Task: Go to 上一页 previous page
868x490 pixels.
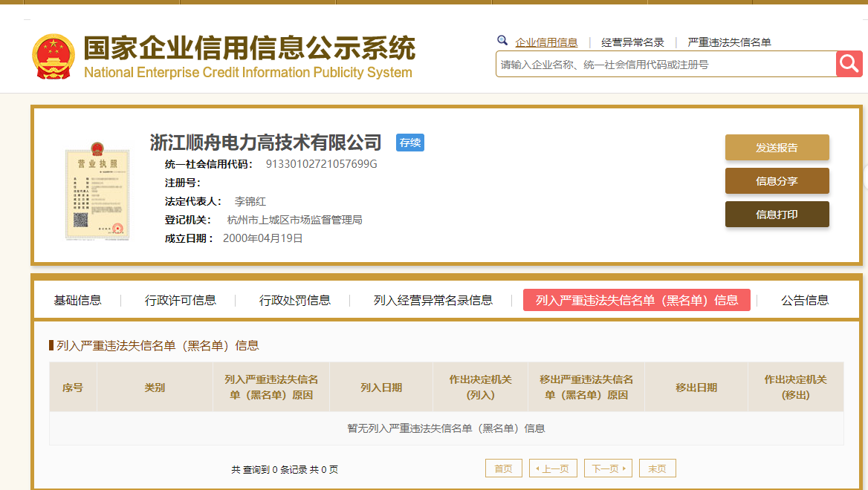Action: 553,468
